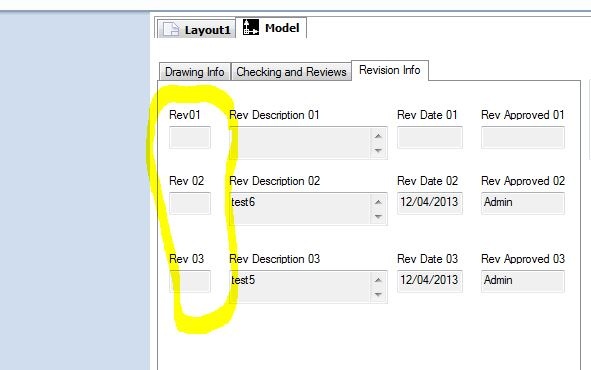Click the Rev01 label

pyautogui.click(x=185, y=115)
